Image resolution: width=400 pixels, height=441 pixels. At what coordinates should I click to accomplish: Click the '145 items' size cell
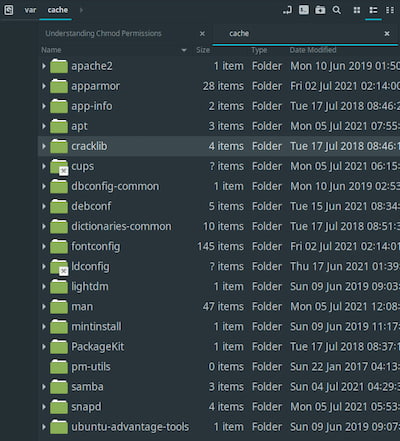220,246
